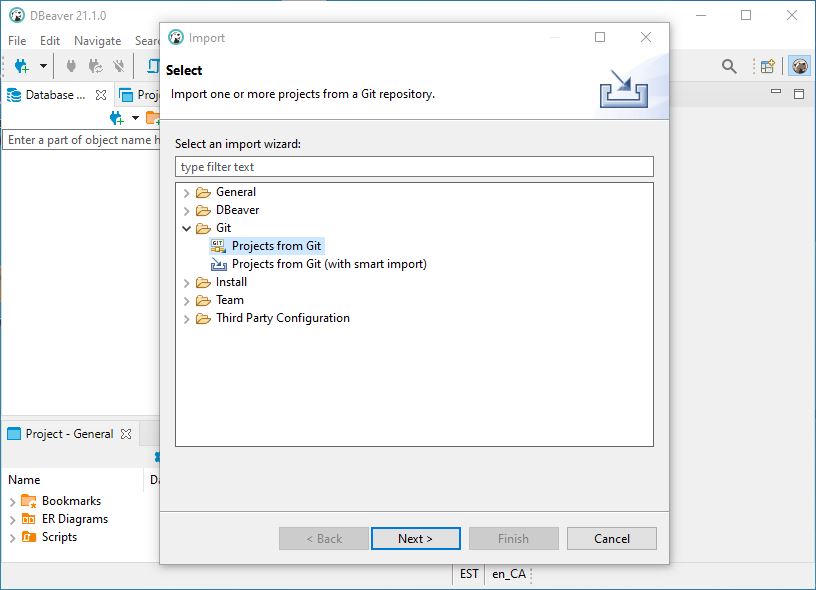The image size is (816, 590).
Task: Click the Name column header in project panel
Action: pos(24,480)
